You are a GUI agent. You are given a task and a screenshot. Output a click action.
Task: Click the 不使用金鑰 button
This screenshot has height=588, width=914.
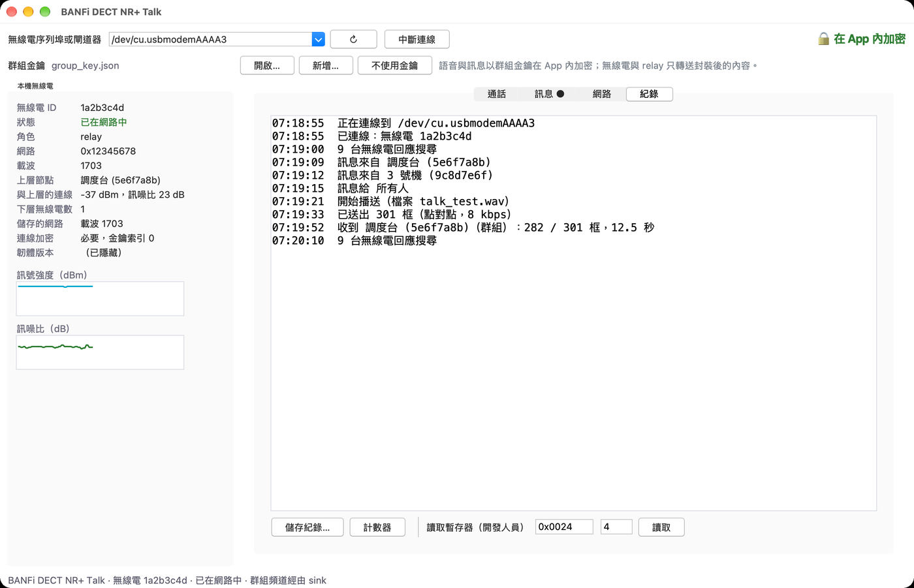(x=395, y=65)
